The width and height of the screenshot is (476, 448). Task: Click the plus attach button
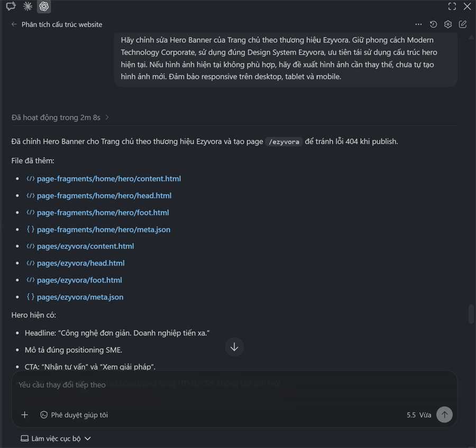click(x=24, y=415)
